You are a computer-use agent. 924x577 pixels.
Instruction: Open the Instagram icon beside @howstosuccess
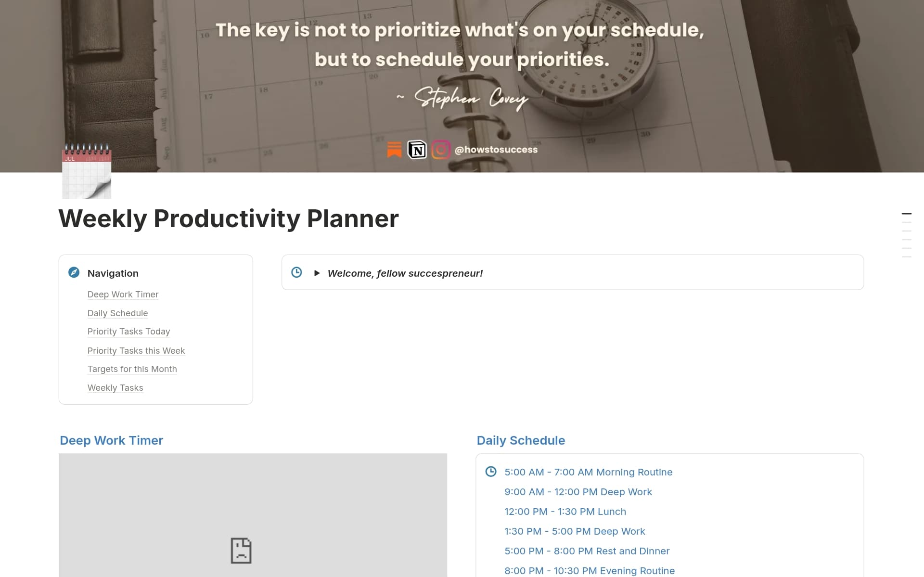[441, 150]
